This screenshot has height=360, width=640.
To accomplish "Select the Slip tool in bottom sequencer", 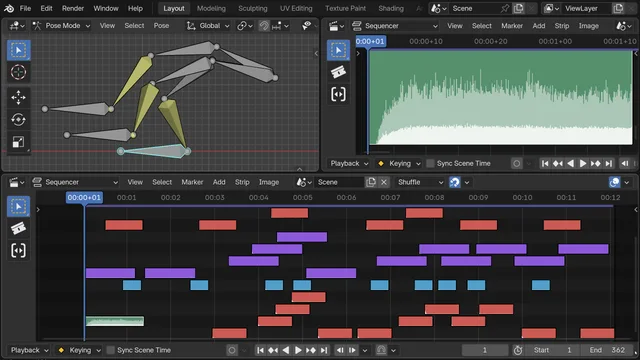I will pyautogui.click(x=18, y=250).
